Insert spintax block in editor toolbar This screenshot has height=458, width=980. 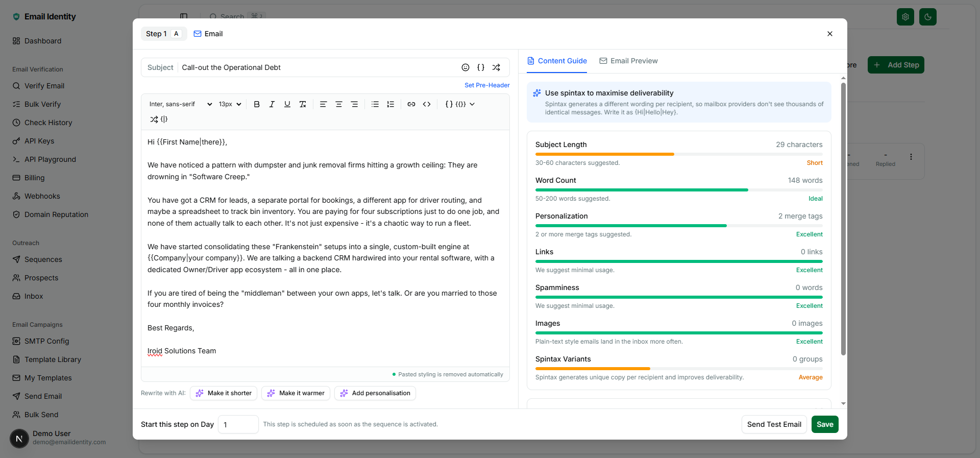click(159, 119)
